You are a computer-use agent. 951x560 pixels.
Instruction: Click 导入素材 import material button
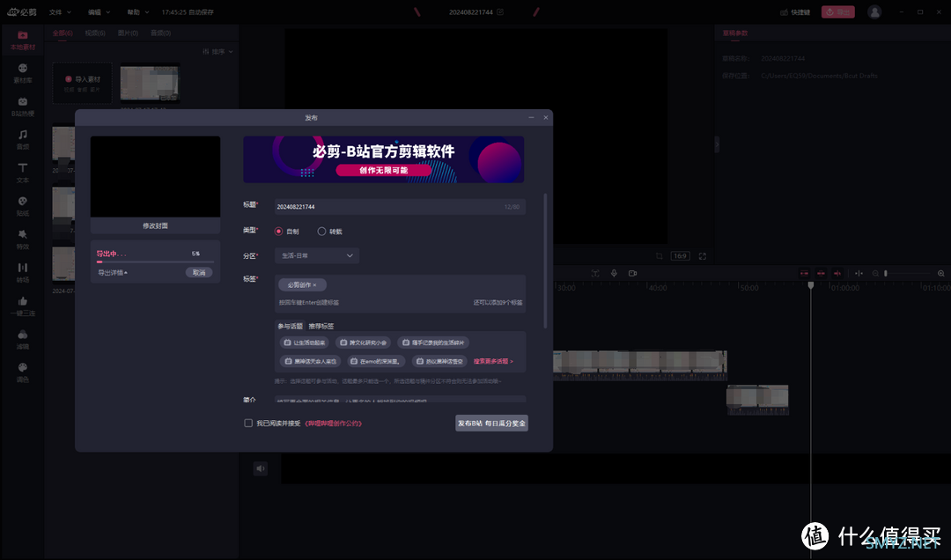pyautogui.click(x=83, y=83)
